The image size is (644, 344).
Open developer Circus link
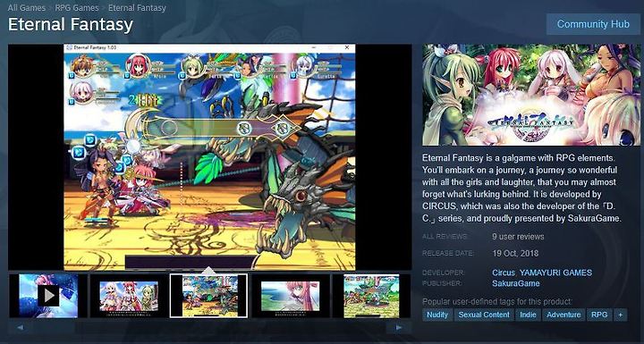[x=503, y=273]
